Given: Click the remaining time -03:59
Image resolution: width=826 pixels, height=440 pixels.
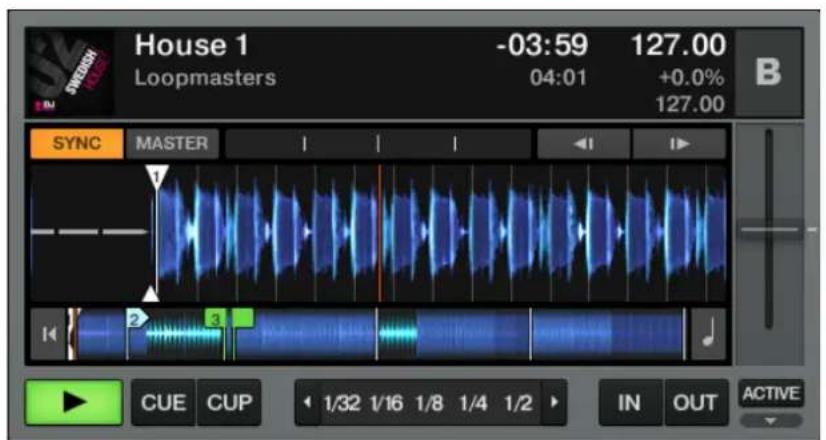Looking at the screenshot, I should pyautogui.click(x=542, y=45).
